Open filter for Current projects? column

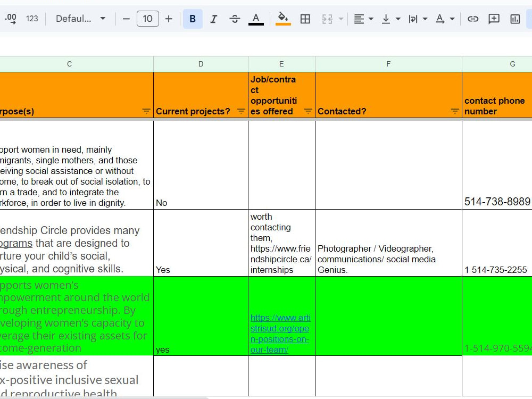point(241,111)
